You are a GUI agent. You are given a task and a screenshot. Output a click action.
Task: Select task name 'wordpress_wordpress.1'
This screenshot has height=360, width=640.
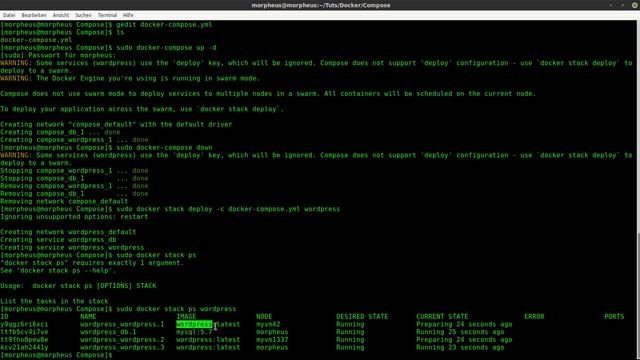[122, 324]
